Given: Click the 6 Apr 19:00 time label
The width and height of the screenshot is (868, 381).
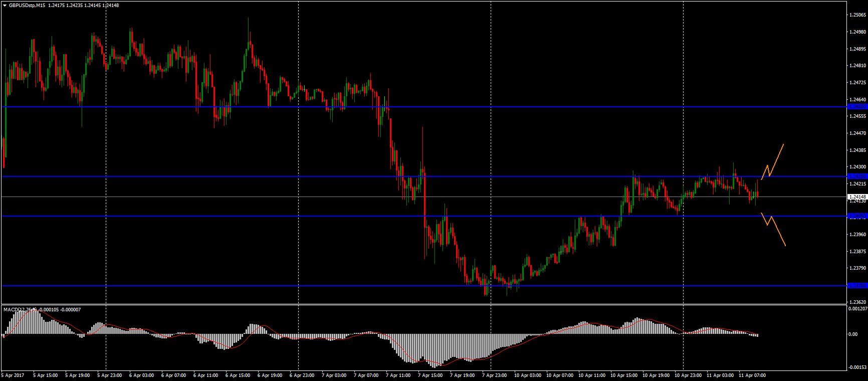Looking at the screenshot, I should pyautogui.click(x=270, y=375).
